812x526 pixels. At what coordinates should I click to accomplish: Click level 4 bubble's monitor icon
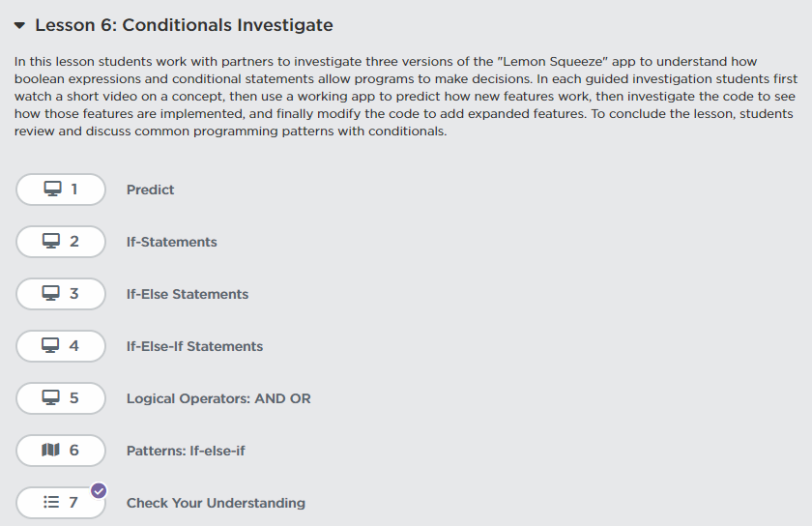pyautogui.click(x=52, y=346)
